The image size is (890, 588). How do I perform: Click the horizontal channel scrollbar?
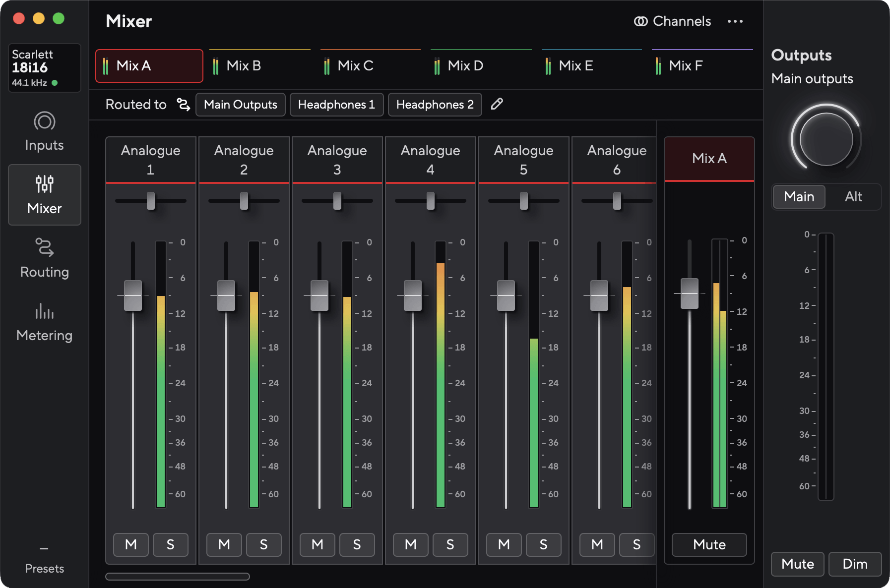click(178, 577)
